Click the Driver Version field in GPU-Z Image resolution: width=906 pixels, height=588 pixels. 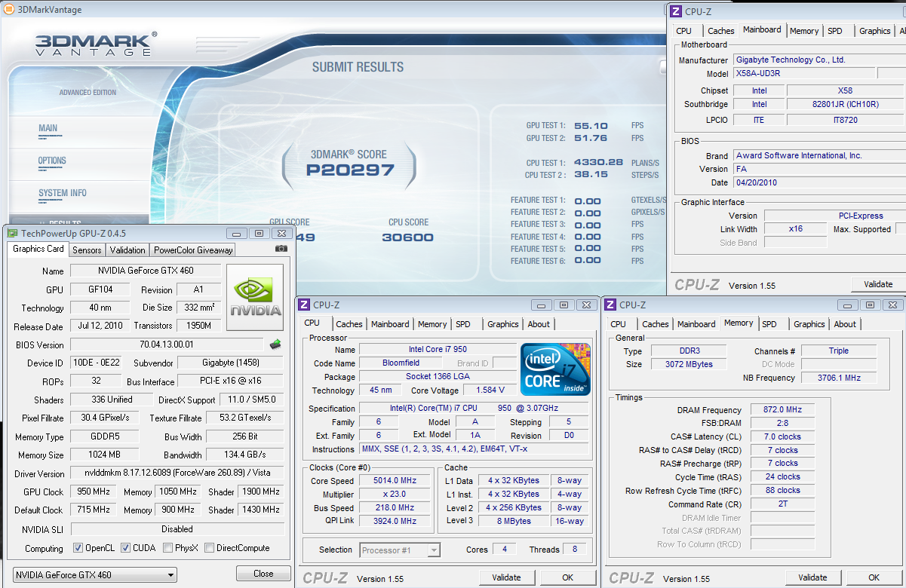pyautogui.click(x=177, y=473)
